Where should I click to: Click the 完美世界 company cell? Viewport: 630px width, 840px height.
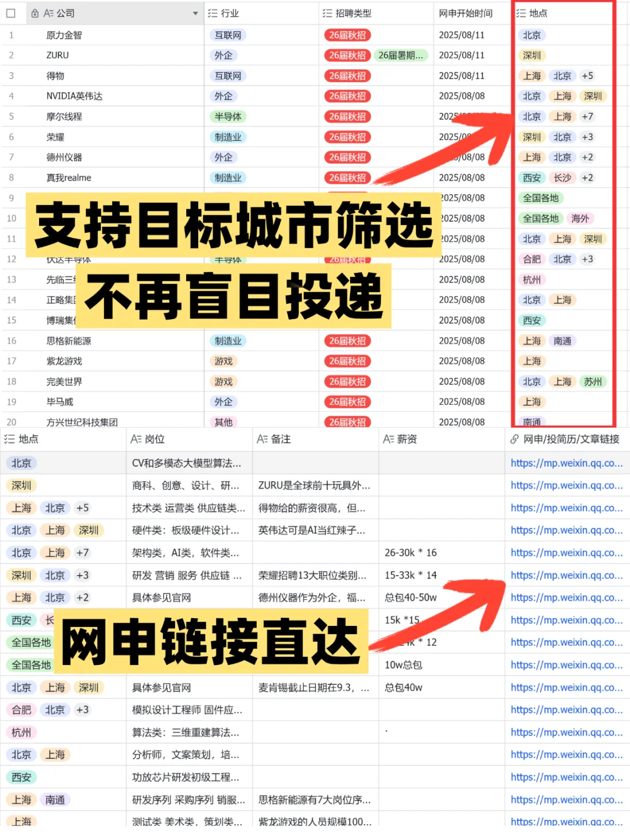point(64,381)
